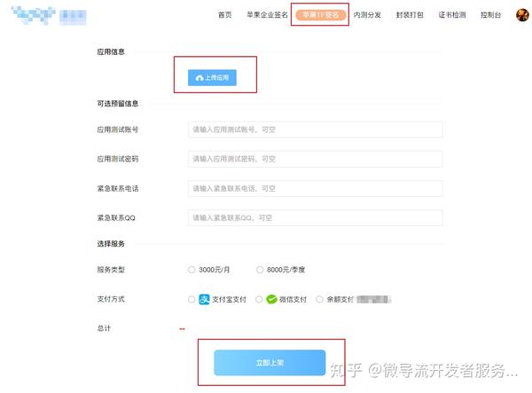Focus the 应用测试账号 input field
Image resolution: width=532 pixels, height=393 pixels.
click(x=315, y=130)
